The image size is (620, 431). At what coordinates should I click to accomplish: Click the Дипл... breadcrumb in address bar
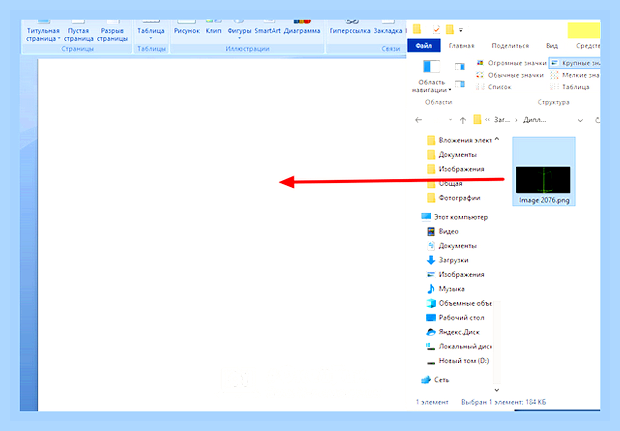click(535, 120)
